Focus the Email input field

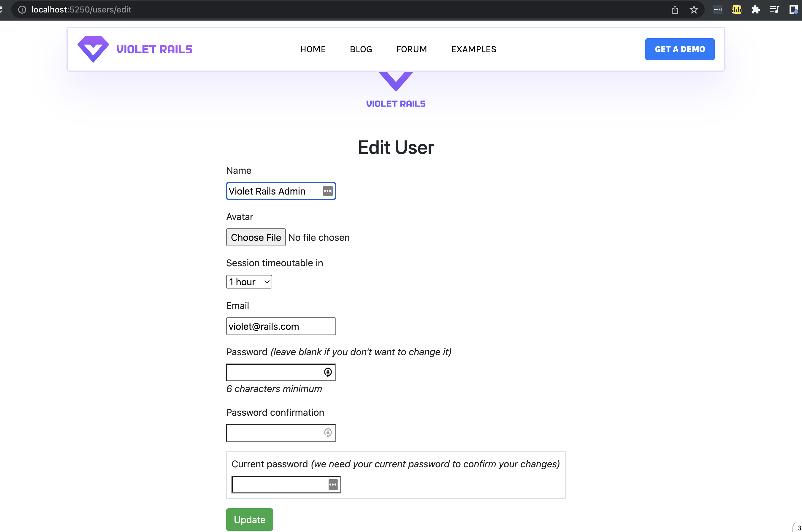pyautogui.click(x=280, y=326)
